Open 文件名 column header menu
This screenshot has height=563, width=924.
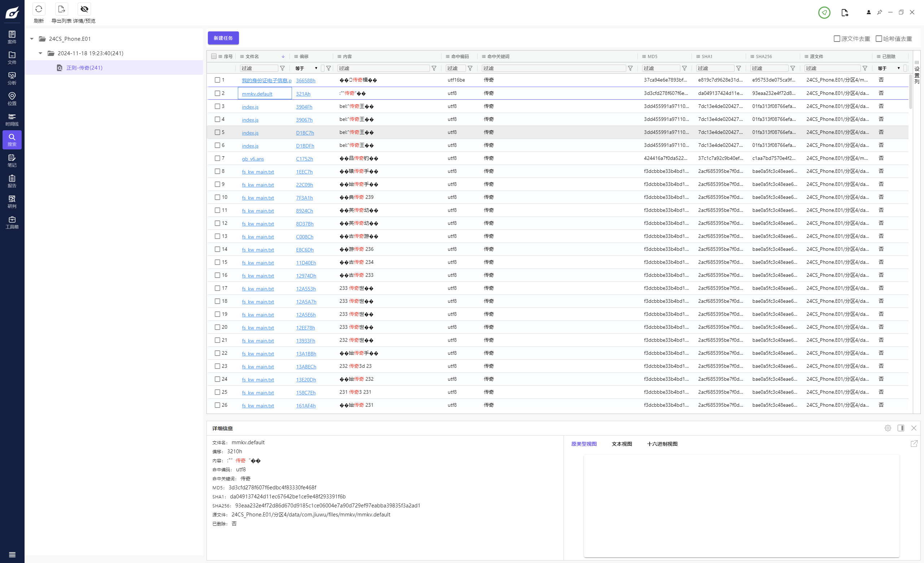[x=242, y=57]
